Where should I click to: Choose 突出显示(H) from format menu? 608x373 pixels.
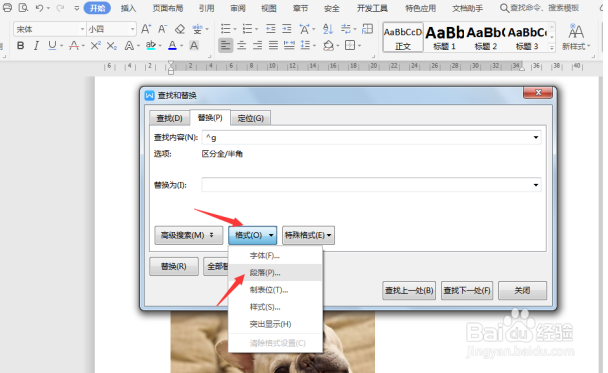coord(275,324)
